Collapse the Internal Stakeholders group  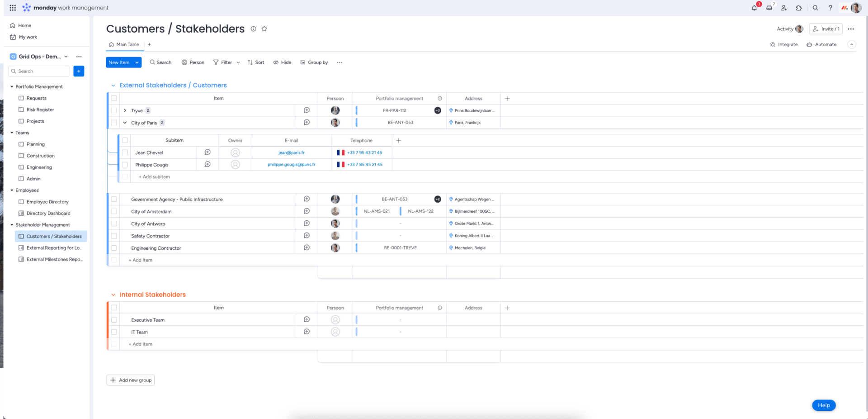tap(113, 295)
